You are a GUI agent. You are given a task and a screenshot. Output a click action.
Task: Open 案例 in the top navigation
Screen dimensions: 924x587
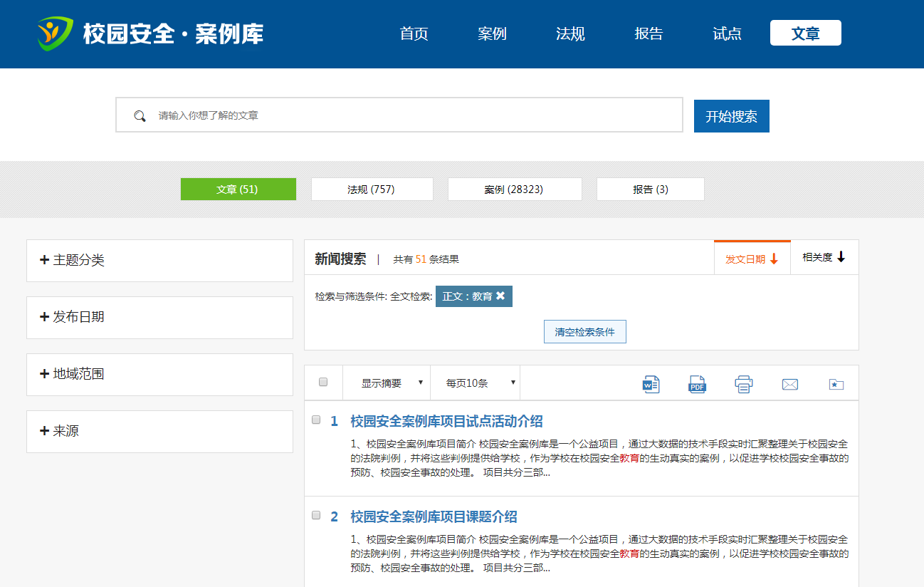(492, 33)
